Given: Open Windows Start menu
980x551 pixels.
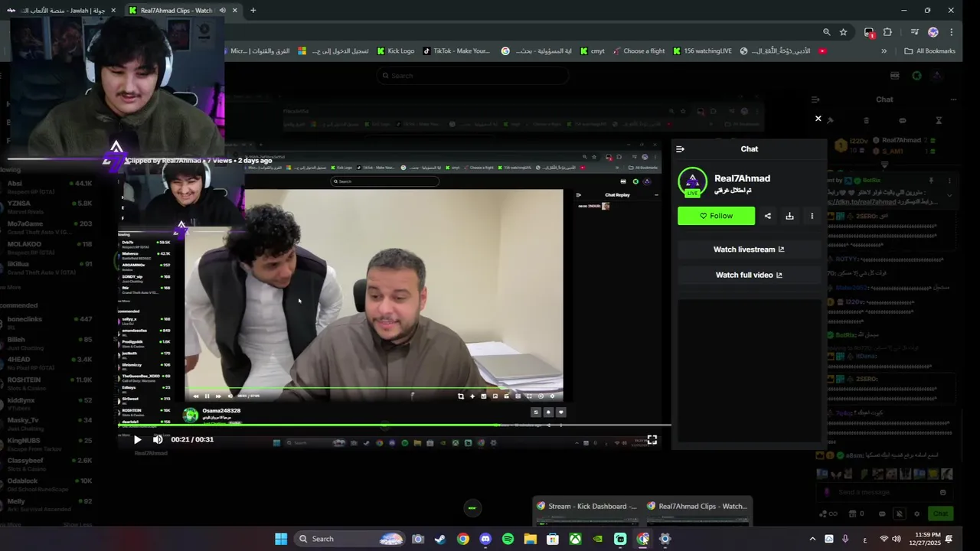Looking at the screenshot, I should 281,539.
